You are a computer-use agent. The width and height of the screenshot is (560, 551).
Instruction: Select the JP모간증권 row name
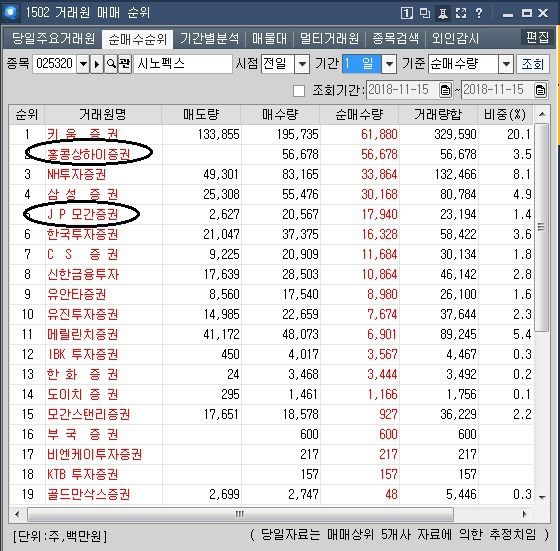pyautogui.click(x=82, y=214)
